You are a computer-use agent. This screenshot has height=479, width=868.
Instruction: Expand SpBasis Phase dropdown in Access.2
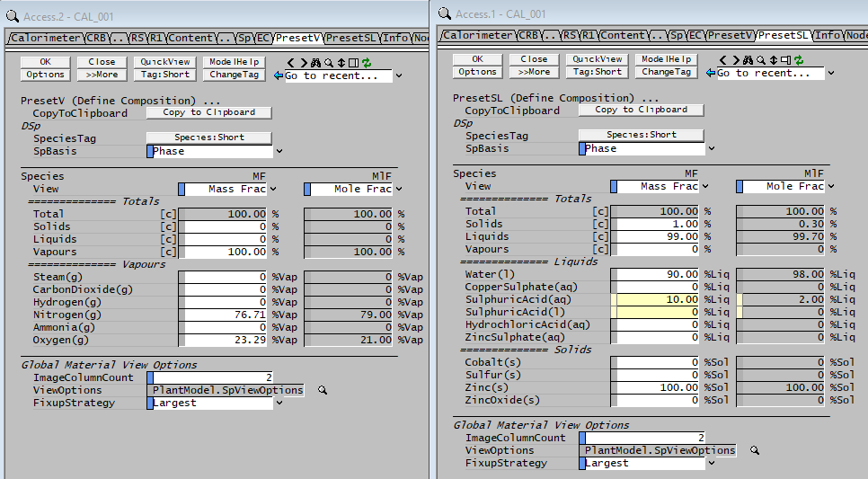tap(279, 151)
